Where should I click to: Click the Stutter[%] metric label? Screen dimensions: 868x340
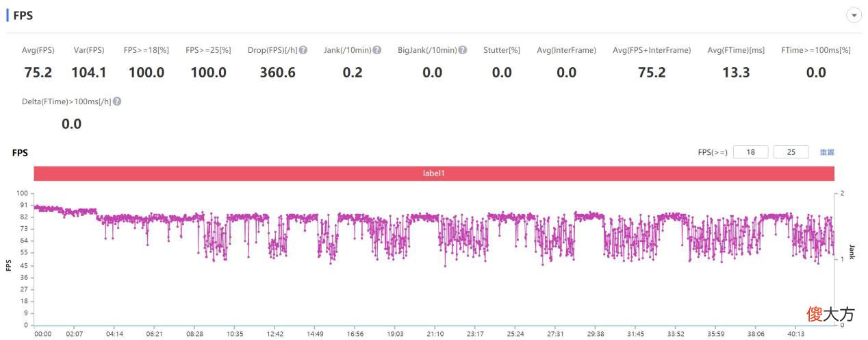pos(502,50)
